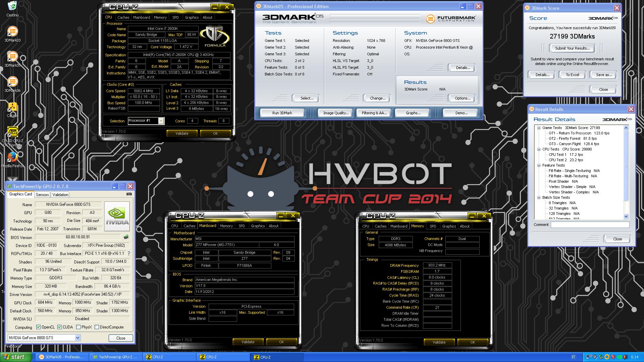
Task: Launch Mozilla Firefox from desktop
Action: [12, 160]
